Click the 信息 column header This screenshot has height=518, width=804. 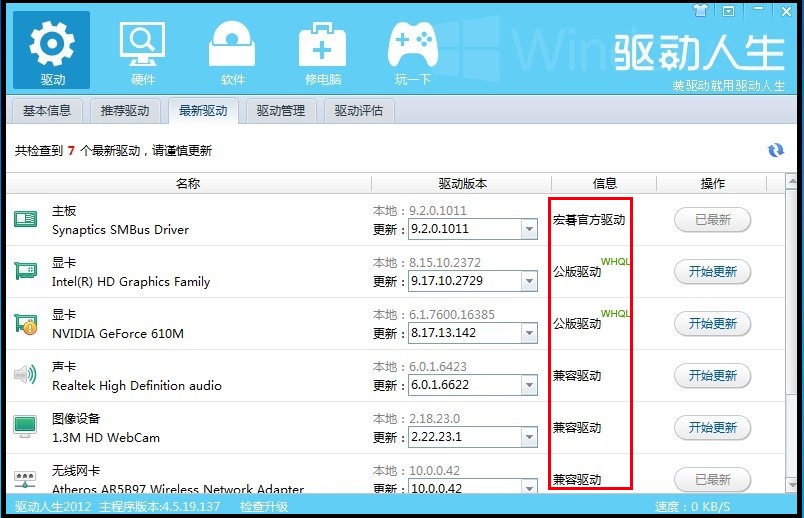[605, 183]
